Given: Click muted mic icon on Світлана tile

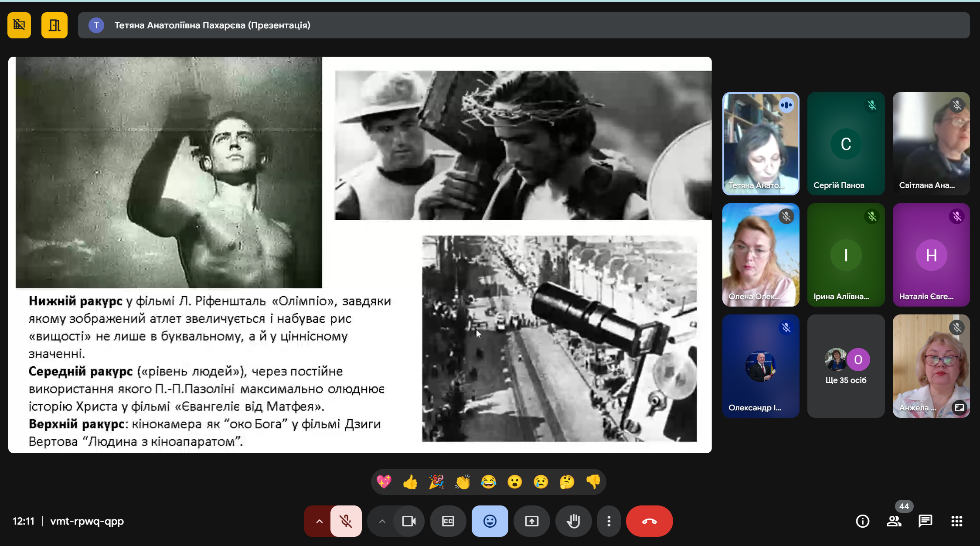Looking at the screenshot, I should pyautogui.click(x=957, y=105).
